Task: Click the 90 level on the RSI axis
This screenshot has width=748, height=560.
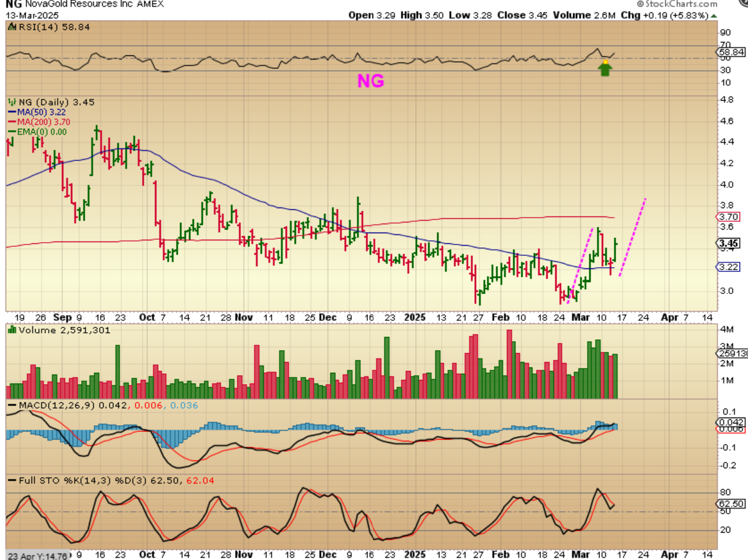Action: (725, 32)
